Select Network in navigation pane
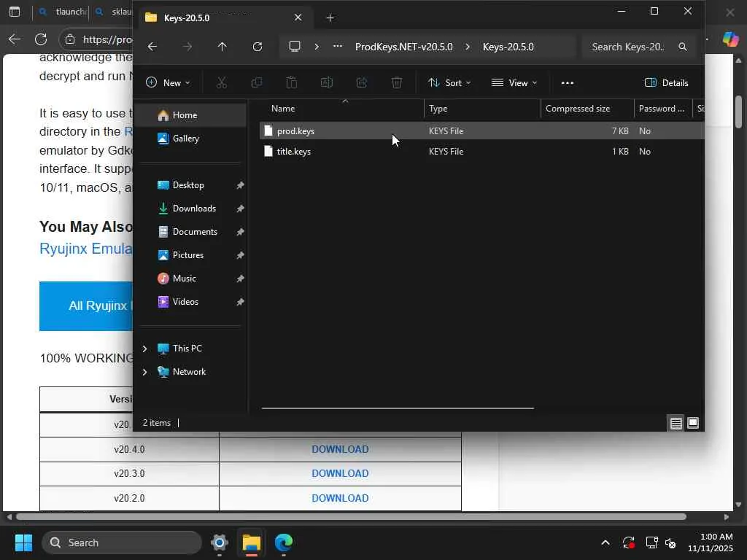 click(x=189, y=372)
